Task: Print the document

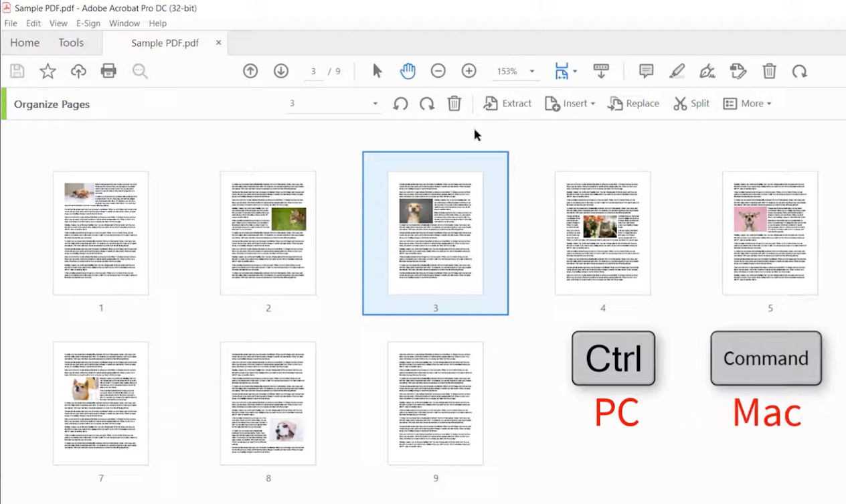Action: coord(108,71)
